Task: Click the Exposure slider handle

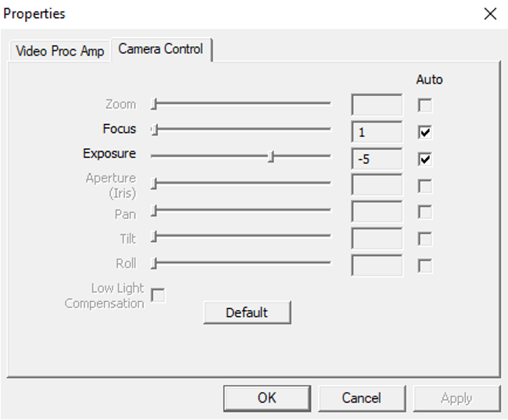Action: 271,157
